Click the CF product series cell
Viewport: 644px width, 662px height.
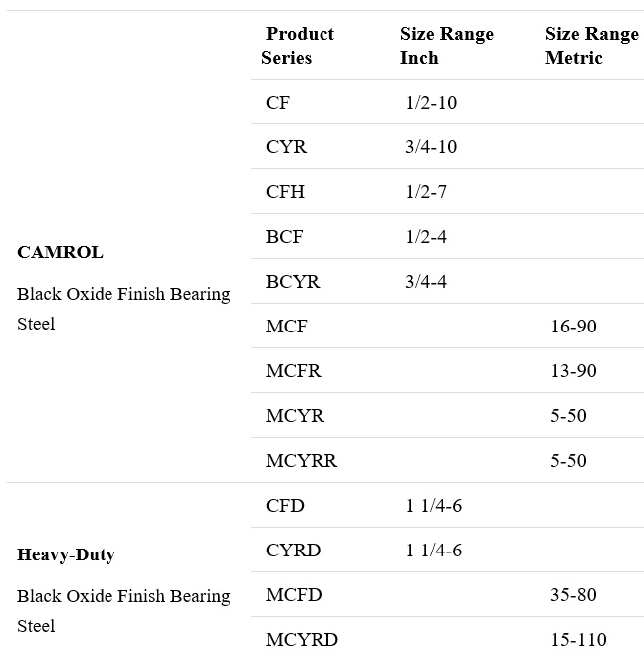[x=278, y=103]
